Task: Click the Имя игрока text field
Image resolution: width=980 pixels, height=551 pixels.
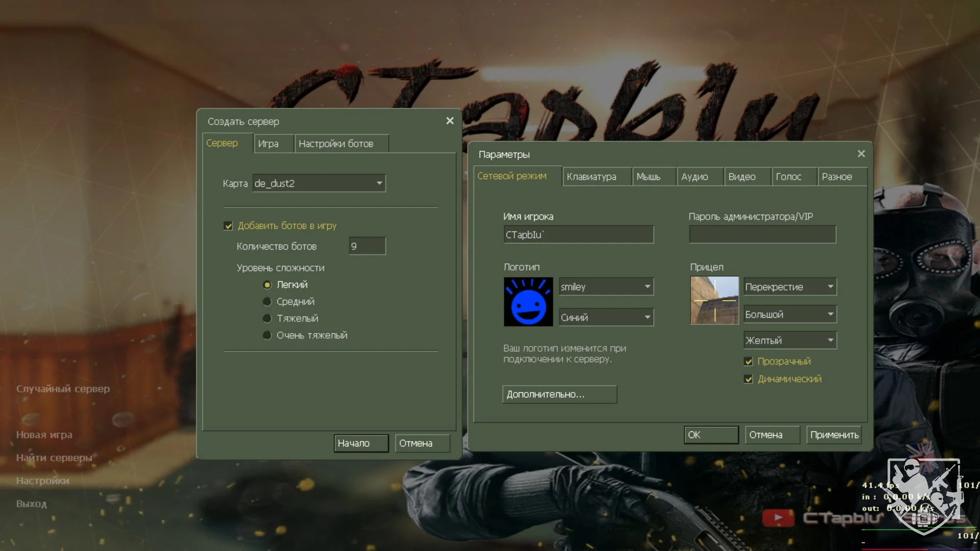Action: [578, 235]
